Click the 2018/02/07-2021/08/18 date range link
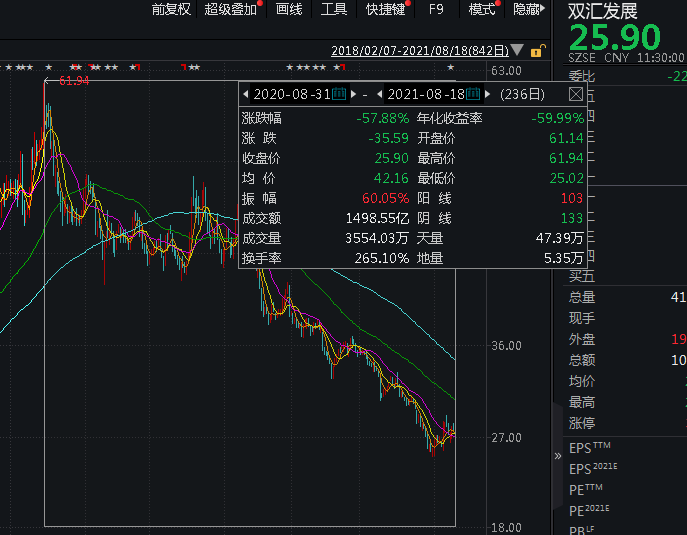687x535 pixels. 418,51
